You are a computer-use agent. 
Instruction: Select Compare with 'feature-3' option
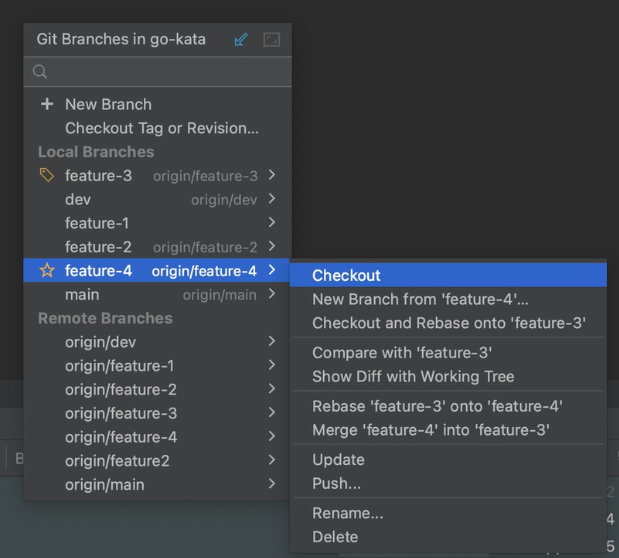(402, 353)
